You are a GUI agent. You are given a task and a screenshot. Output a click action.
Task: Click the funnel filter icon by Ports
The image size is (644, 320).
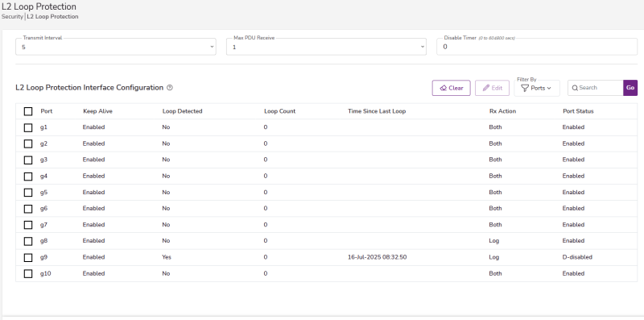pyautogui.click(x=525, y=88)
